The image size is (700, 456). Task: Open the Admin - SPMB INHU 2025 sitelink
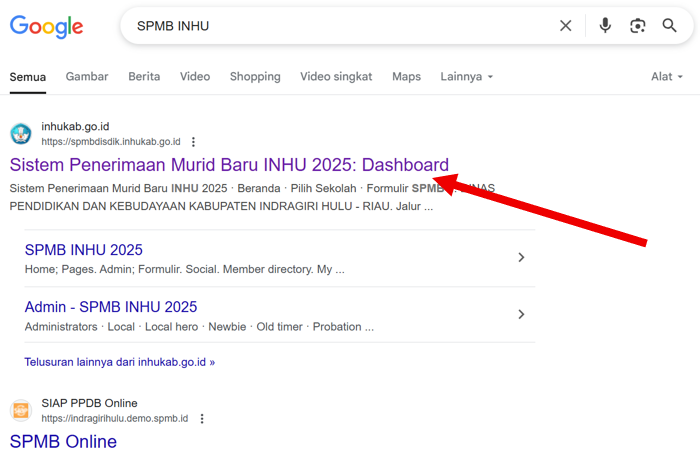(x=111, y=307)
